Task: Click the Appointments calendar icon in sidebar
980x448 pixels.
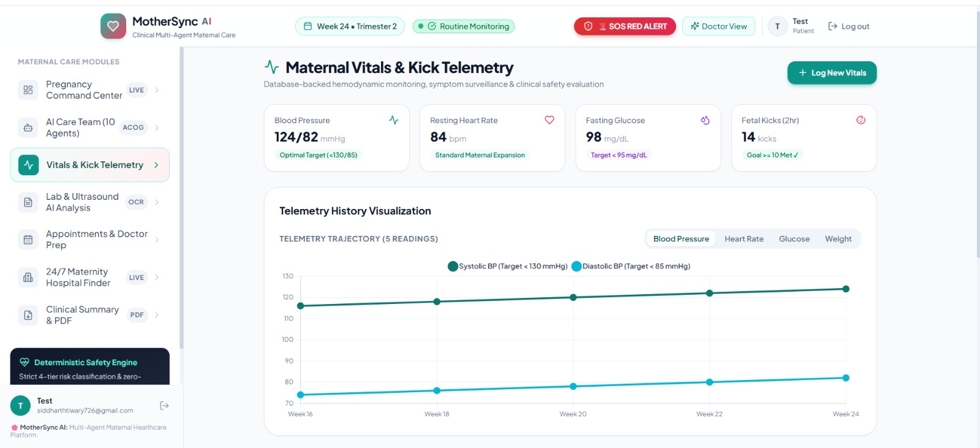Action: pyautogui.click(x=28, y=240)
